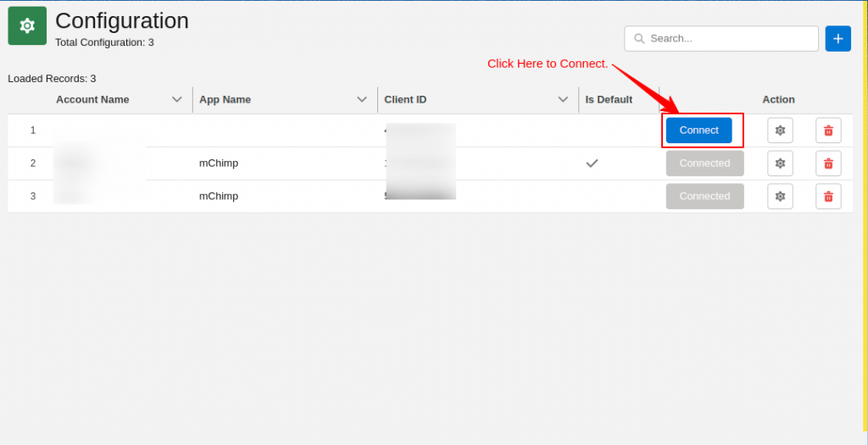
Task: Open settings gear for row 1
Action: pos(780,131)
